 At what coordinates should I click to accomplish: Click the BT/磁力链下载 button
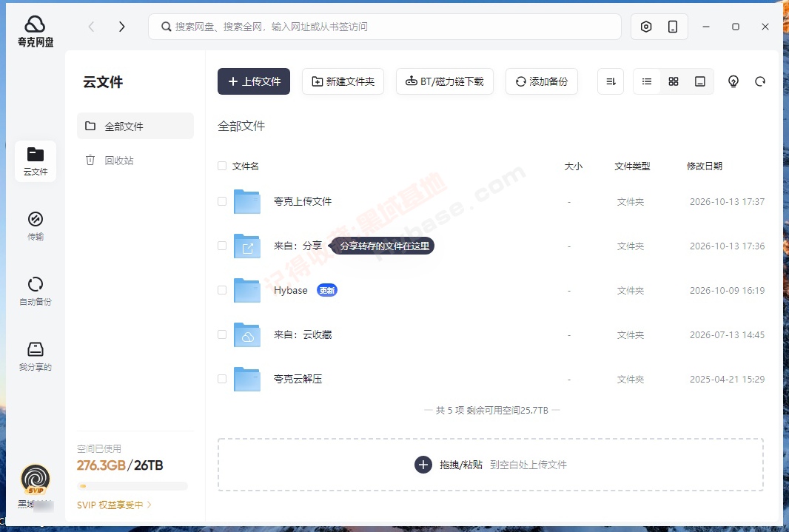tap(444, 81)
